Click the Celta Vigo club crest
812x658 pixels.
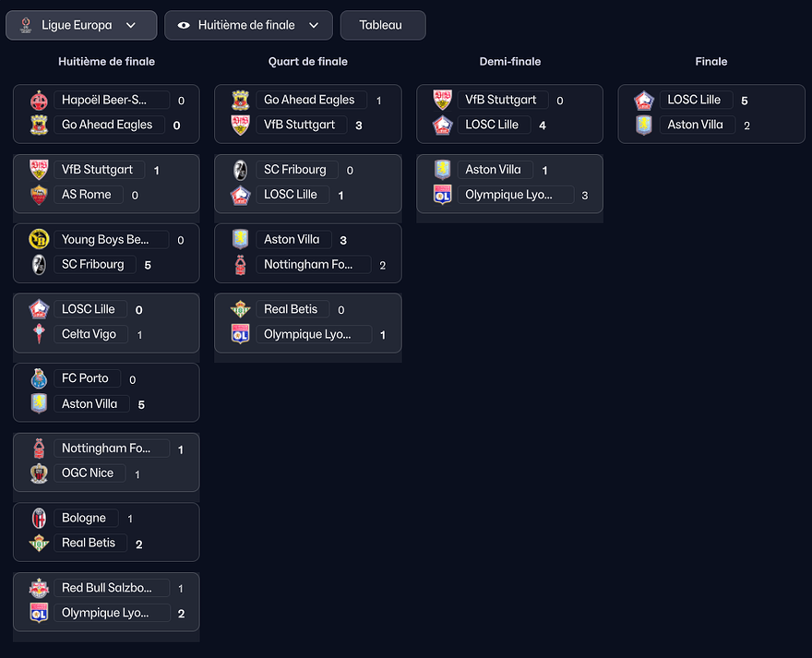click(x=39, y=334)
